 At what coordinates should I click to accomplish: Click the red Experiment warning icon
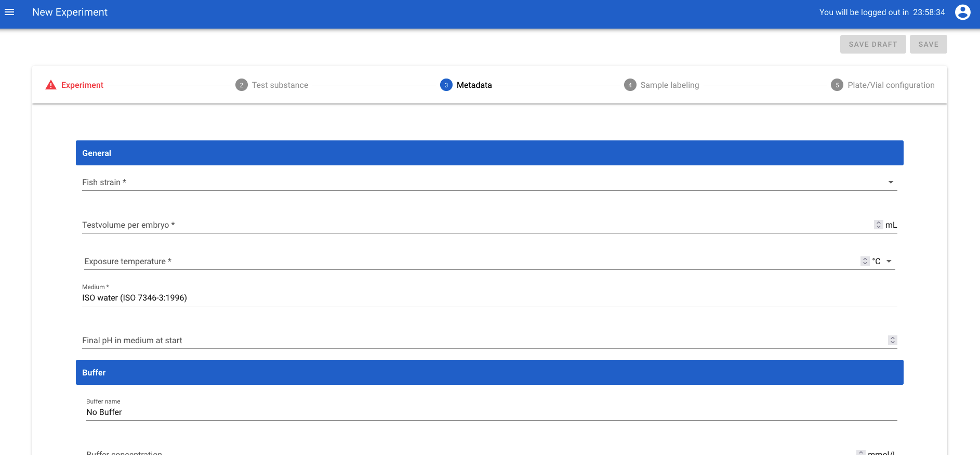pyautogui.click(x=51, y=85)
